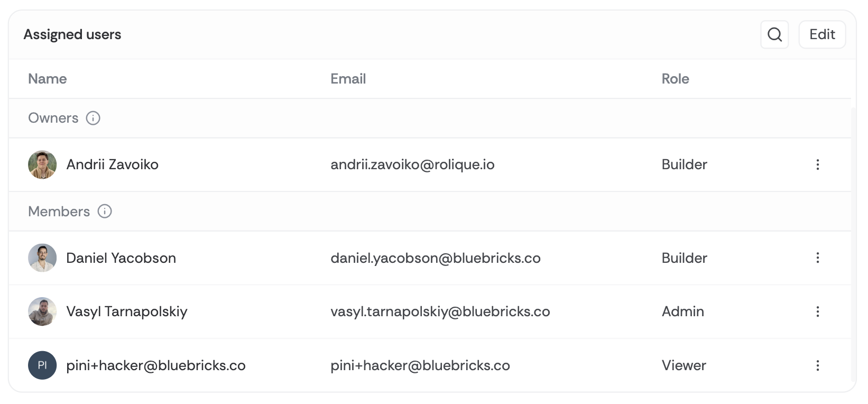
Task: Click the Edit button
Action: 822,35
